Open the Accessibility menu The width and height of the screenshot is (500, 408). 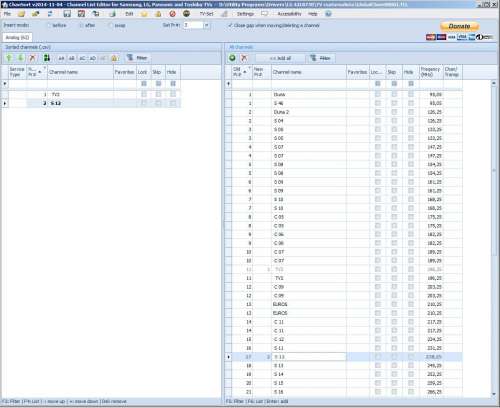click(289, 14)
